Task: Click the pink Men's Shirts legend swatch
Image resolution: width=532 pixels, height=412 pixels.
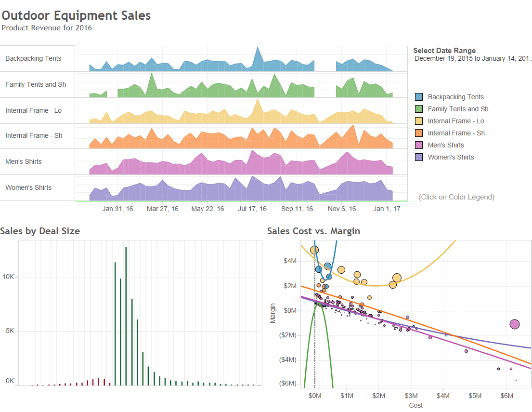Action: pyautogui.click(x=419, y=145)
